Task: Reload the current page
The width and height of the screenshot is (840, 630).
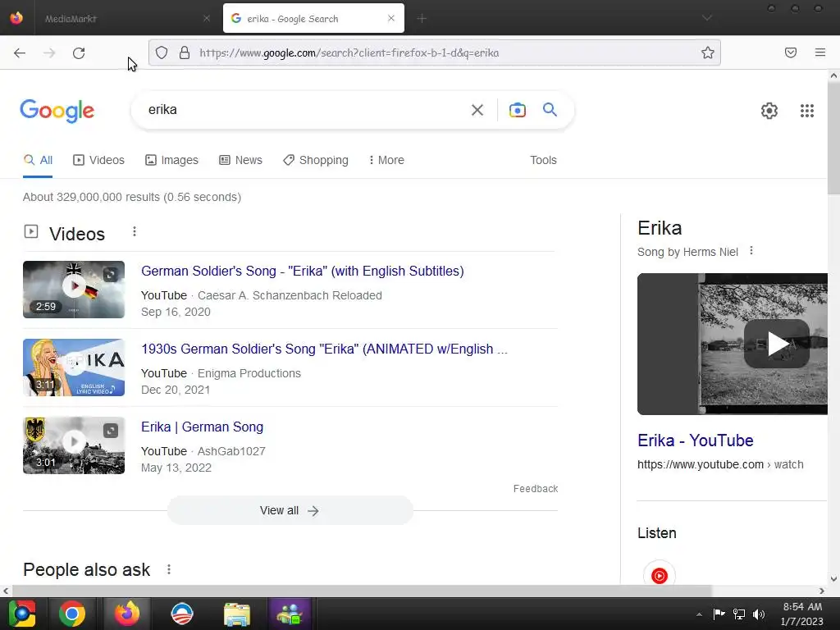Action: click(79, 52)
